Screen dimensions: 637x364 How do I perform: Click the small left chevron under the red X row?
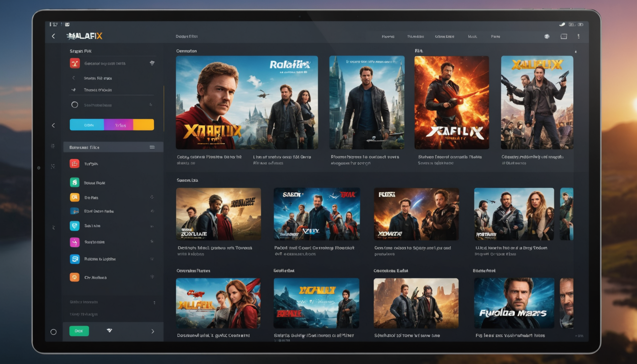pyautogui.click(x=74, y=78)
